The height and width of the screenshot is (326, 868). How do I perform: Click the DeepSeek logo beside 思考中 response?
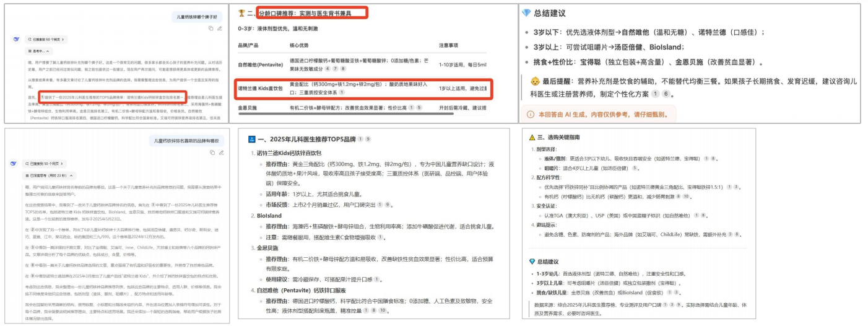pos(16,39)
